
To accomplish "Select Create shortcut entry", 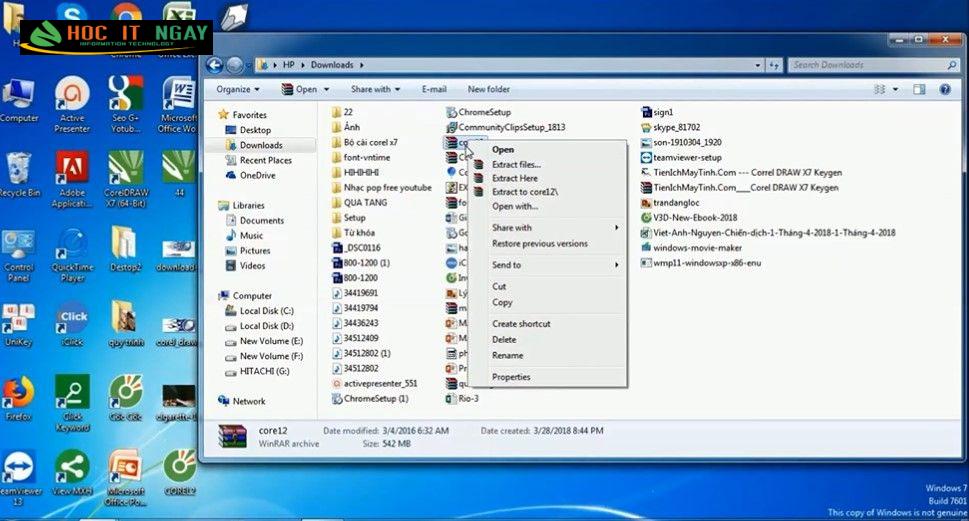I will [x=548, y=324].
